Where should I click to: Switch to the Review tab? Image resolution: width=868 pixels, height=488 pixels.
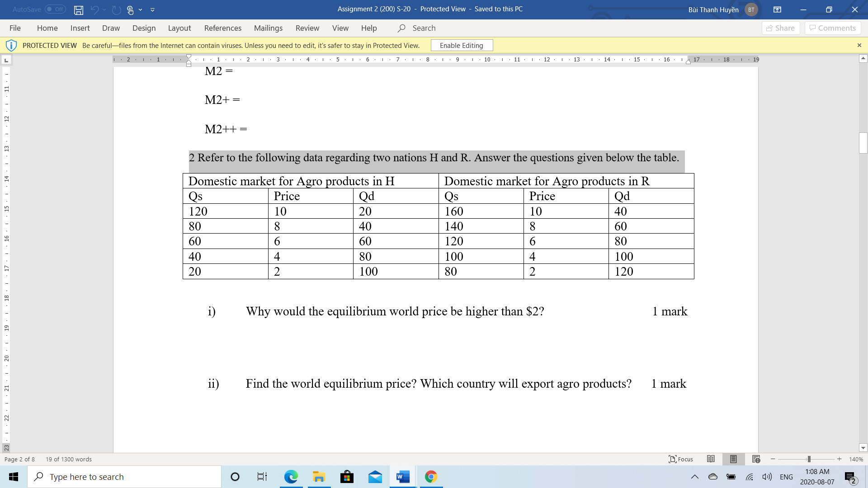coord(307,28)
